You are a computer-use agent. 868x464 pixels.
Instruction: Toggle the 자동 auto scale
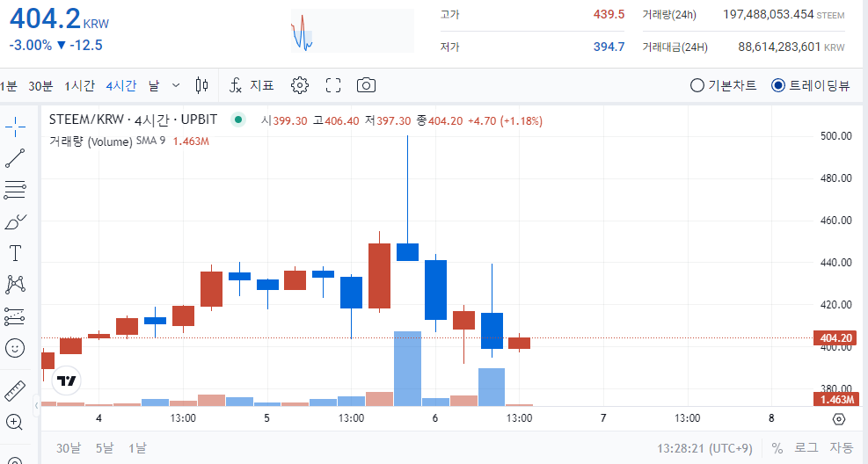click(841, 448)
